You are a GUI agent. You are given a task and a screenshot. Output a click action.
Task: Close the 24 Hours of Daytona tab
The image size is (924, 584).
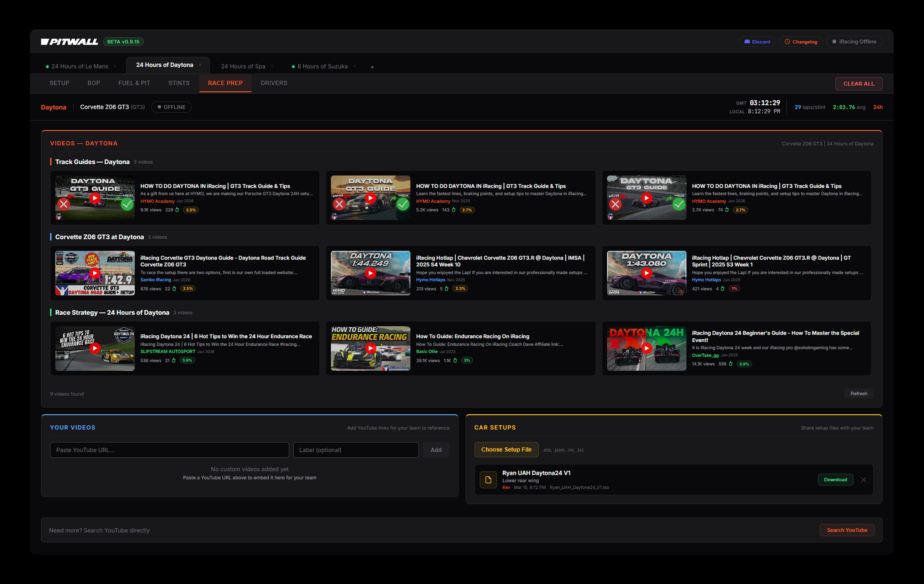pyautogui.click(x=200, y=65)
